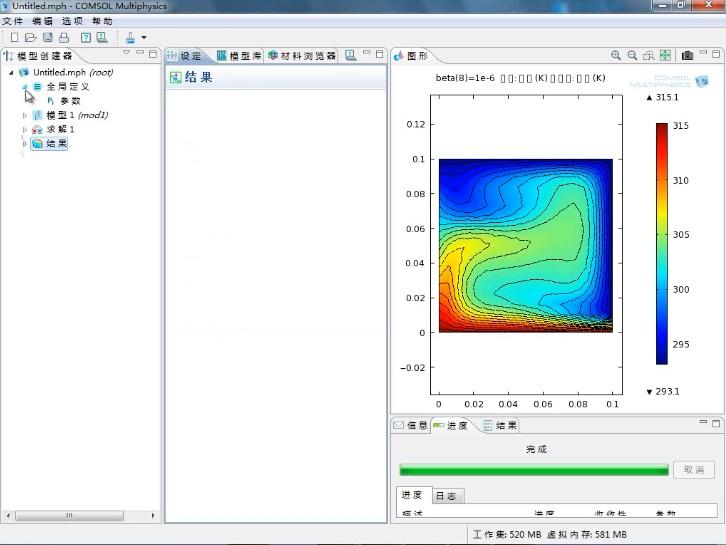Click the 求解 1 study icon
The width and height of the screenshot is (726, 545).
[37, 129]
